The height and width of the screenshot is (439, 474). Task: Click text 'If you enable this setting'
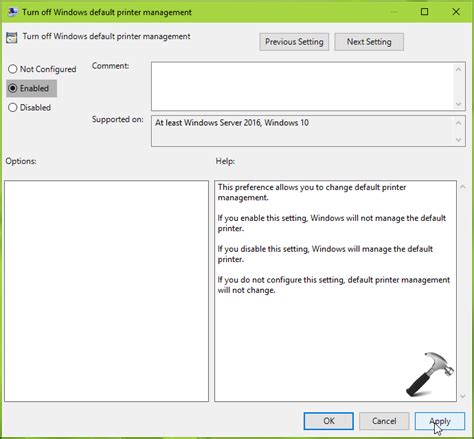(x=332, y=223)
